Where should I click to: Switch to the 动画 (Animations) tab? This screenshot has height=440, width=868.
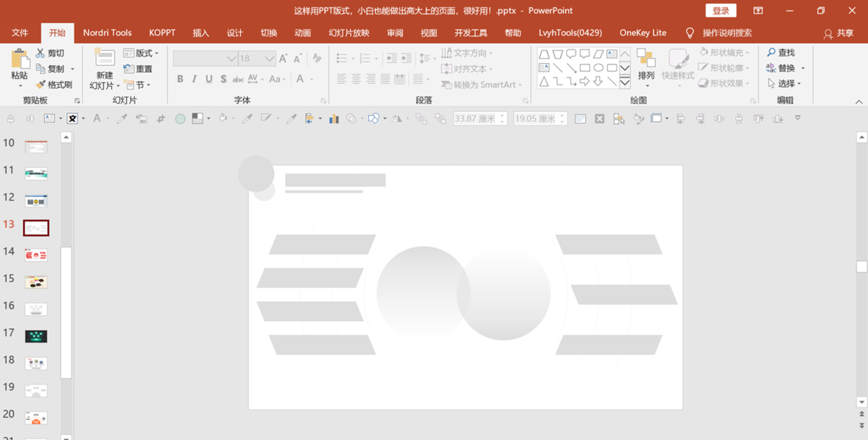tap(302, 33)
